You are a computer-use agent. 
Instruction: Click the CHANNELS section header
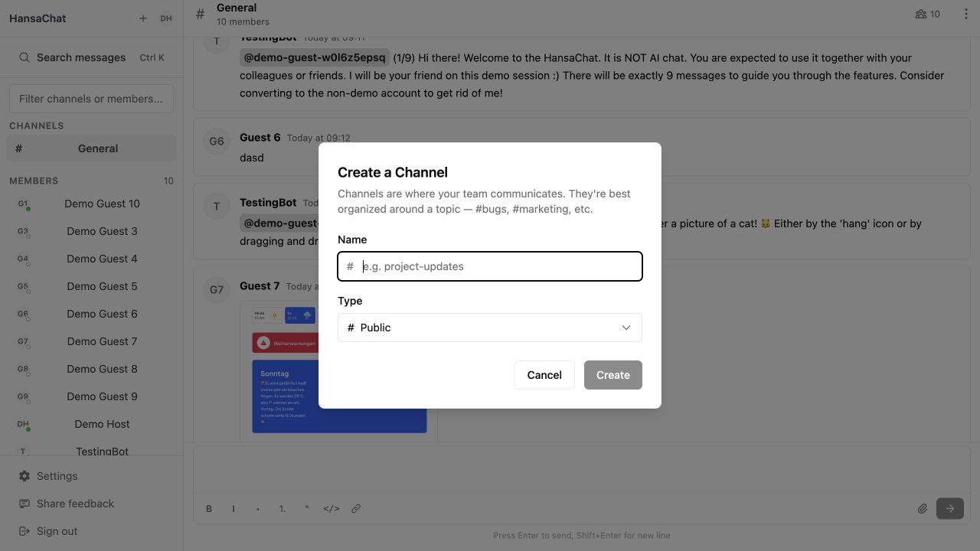tap(37, 126)
